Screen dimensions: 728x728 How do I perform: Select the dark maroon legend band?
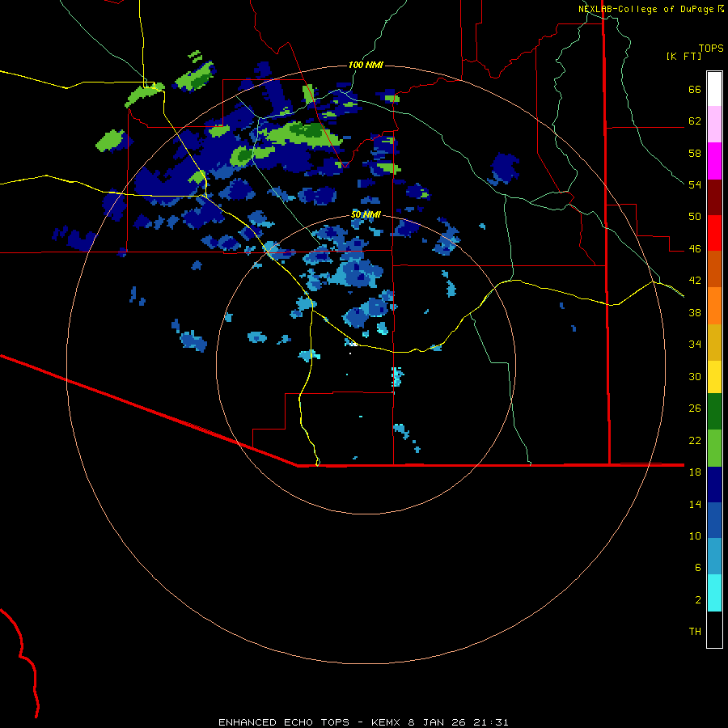tap(714, 198)
